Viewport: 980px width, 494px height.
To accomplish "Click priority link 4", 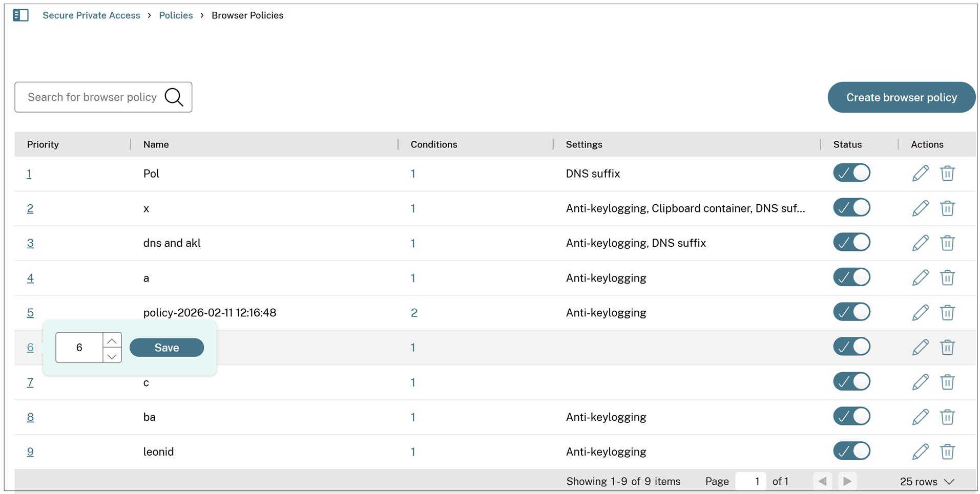I will point(30,278).
